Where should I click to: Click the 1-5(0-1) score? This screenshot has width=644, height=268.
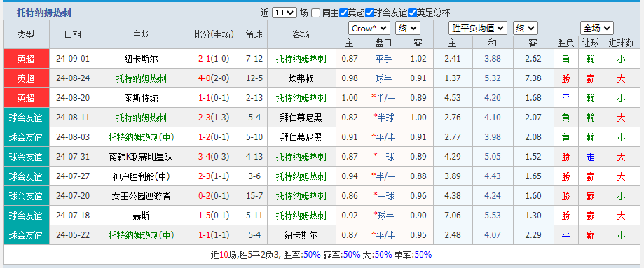coord(214,216)
